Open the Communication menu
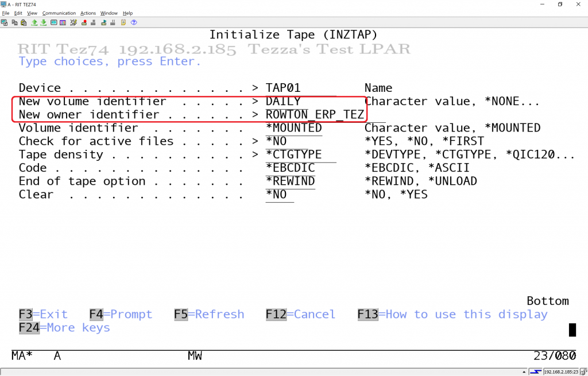Image resolution: width=588 pixels, height=376 pixels. click(x=59, y=13)
